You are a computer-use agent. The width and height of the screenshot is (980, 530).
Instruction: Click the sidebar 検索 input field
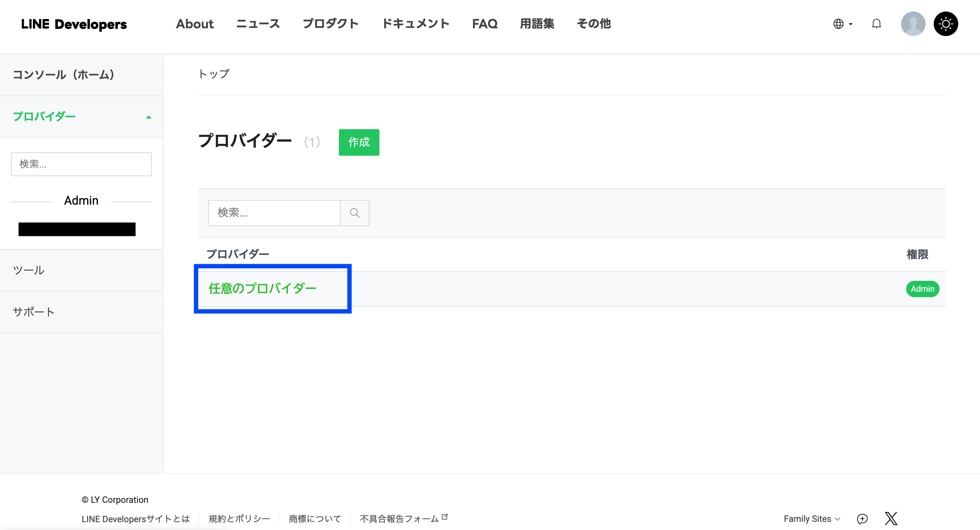(x=81, y=164)
